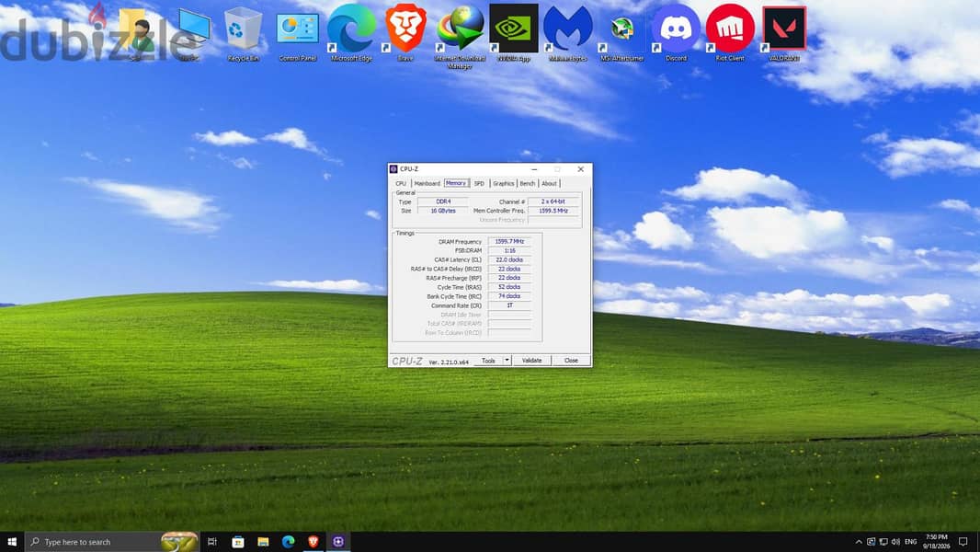Open the About tab in CPU-Z
Screen dimensions: 980x552
coord(549,183)
